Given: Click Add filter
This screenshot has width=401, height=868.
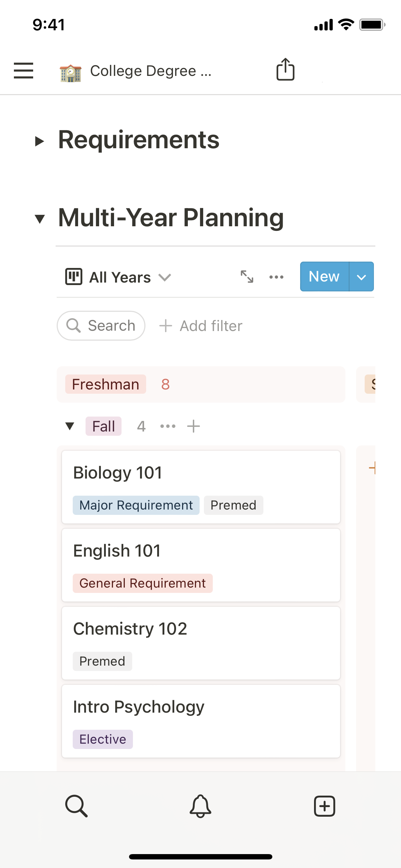Looking at the screenshot, I should point(201,326).
